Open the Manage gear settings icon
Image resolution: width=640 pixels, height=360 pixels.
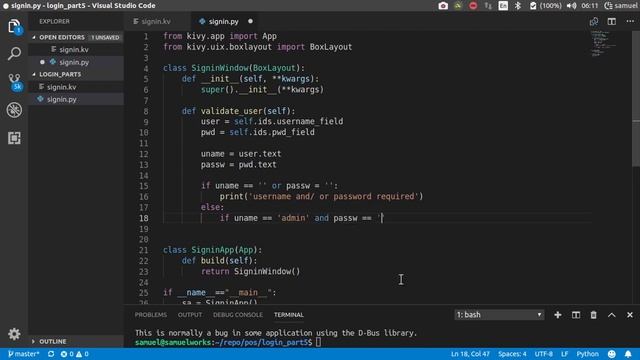coord(14,334)
